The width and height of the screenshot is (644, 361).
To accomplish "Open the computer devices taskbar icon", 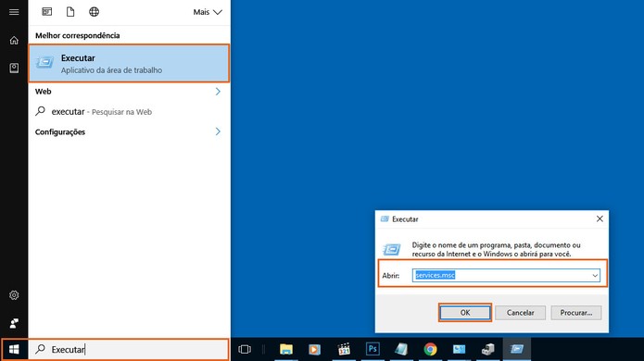I will (488, 350).
